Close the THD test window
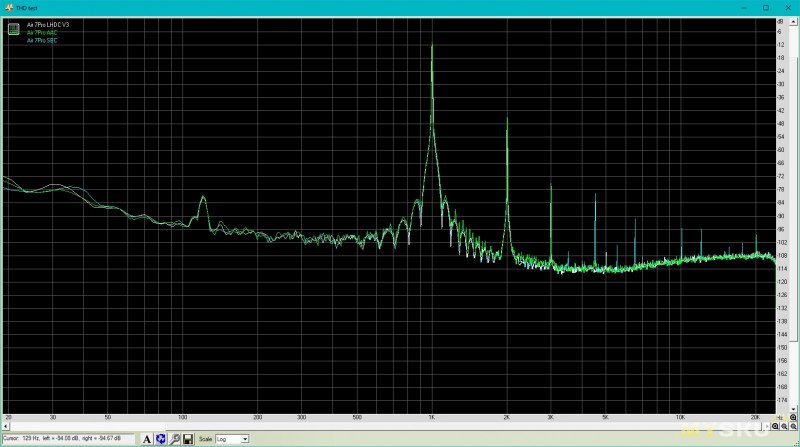Viewport: 800px width, 447px height. 788,8
